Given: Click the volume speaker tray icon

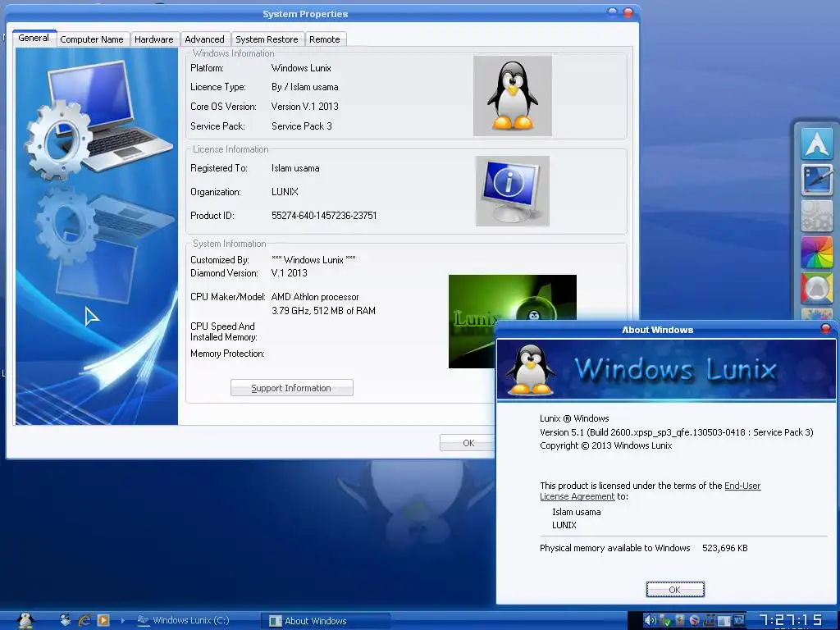Looking at the screenshot, I should 650,620.
